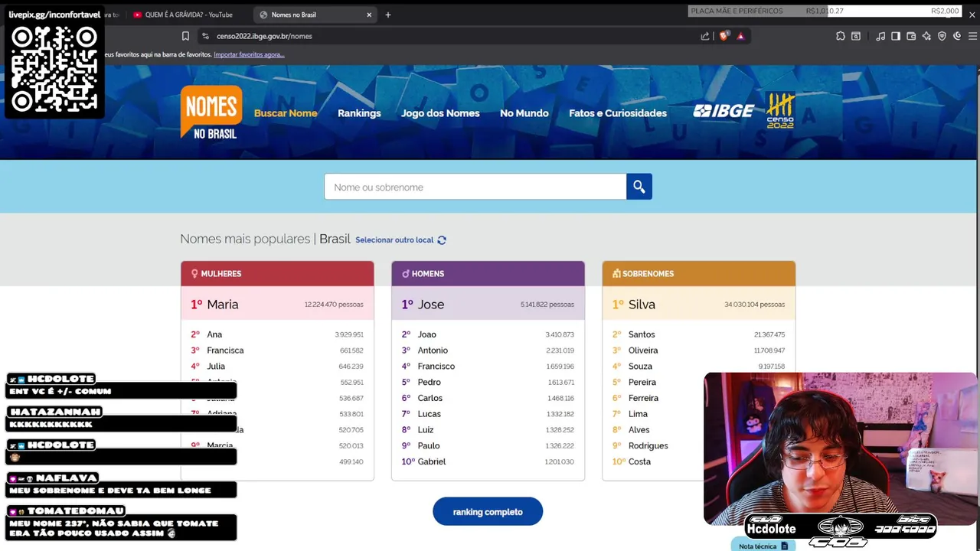Open the No Mundo menu item

[524, 113]
